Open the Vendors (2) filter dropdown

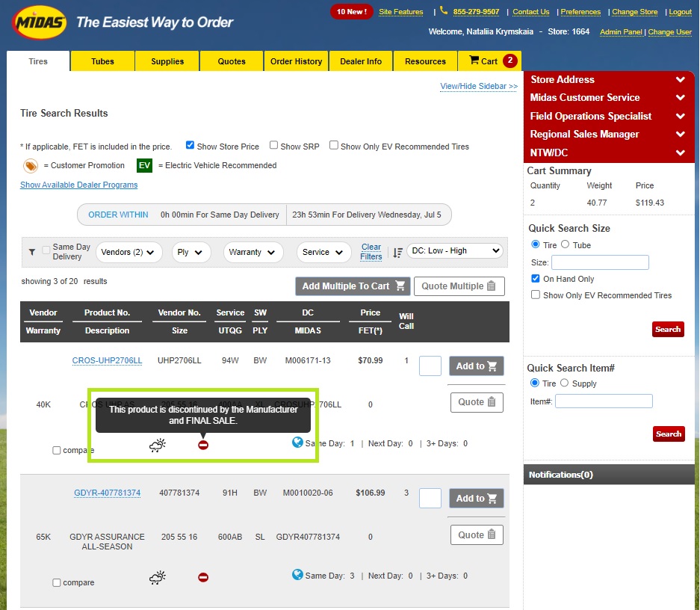(x=128, y=253)
